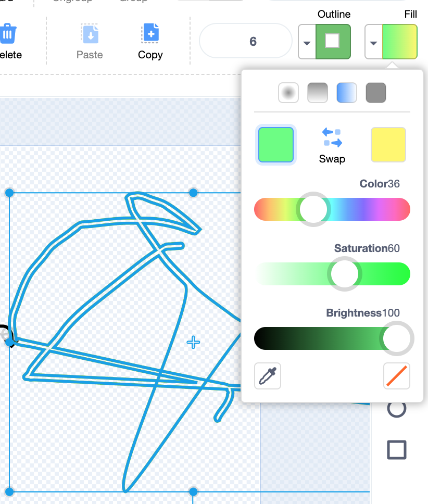Select the vertical gradient fill type
428x504 pixels.
tap(318, 93)
